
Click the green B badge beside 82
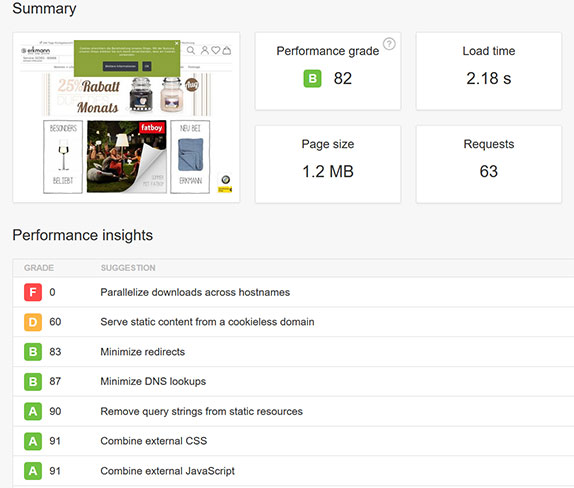coord(312,78)
